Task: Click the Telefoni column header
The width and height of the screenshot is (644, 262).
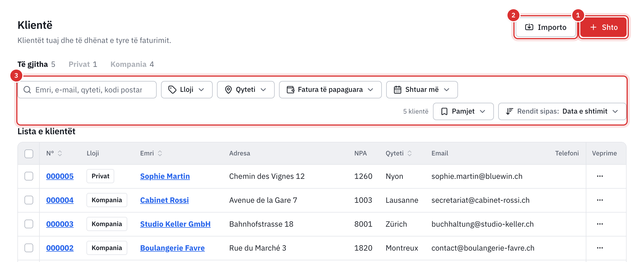Action: 567,153
